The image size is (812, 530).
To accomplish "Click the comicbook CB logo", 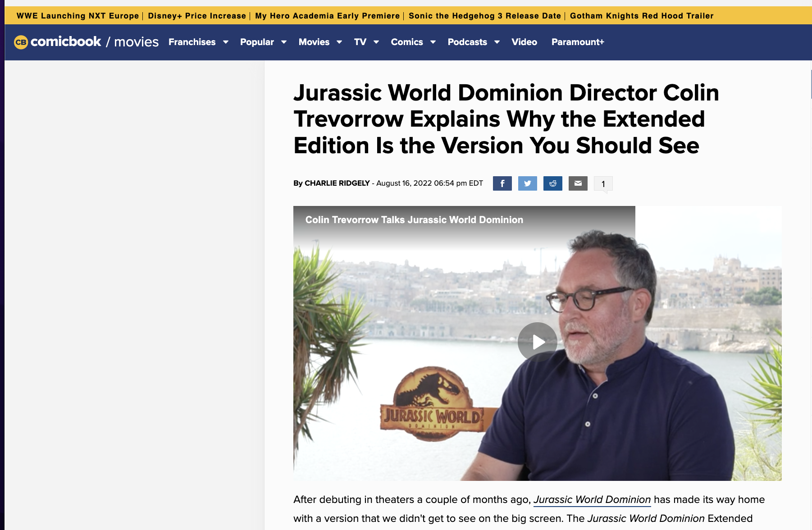I will pyautogui.click(x=21, y=42).
